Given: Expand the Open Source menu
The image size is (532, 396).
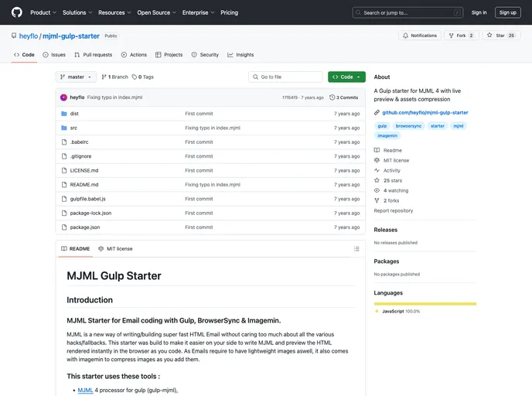Looking at the screenshot, I should click(x=157, y=12).
